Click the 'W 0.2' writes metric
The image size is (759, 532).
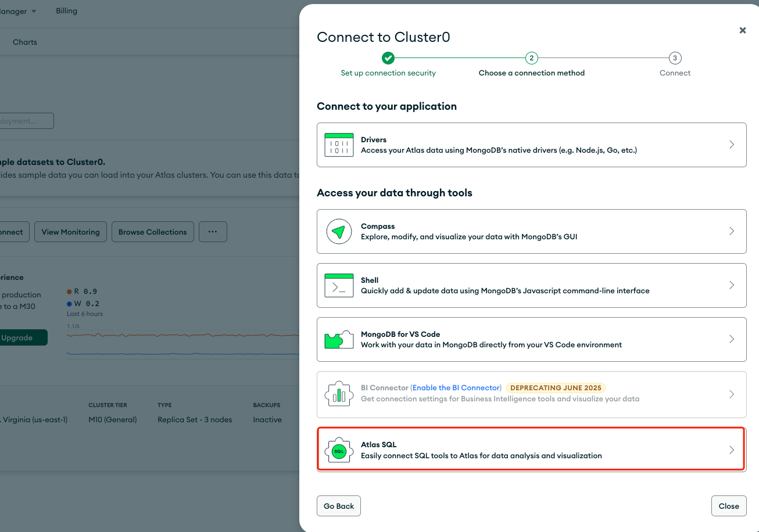(x=83, y=304)
